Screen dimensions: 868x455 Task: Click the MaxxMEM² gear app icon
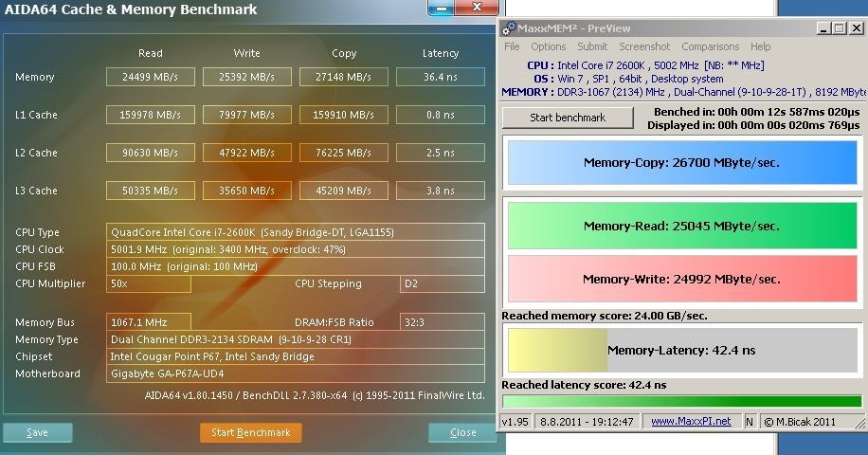[x=509, y=27]
